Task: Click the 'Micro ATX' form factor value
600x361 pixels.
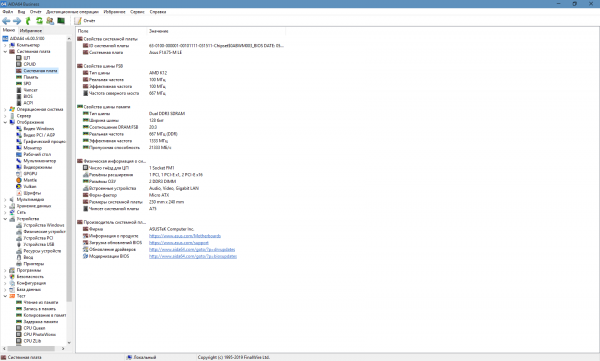Action: click(159, 195)
